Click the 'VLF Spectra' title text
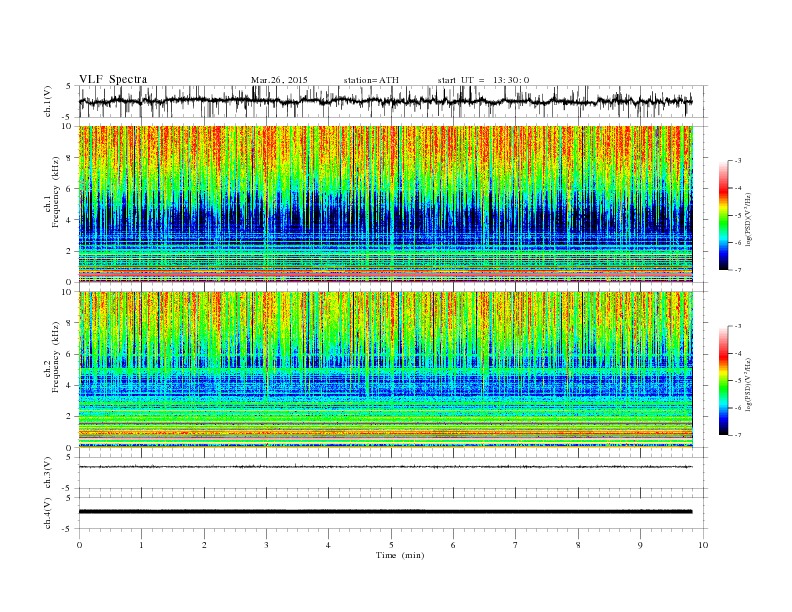 coord(113,79)
